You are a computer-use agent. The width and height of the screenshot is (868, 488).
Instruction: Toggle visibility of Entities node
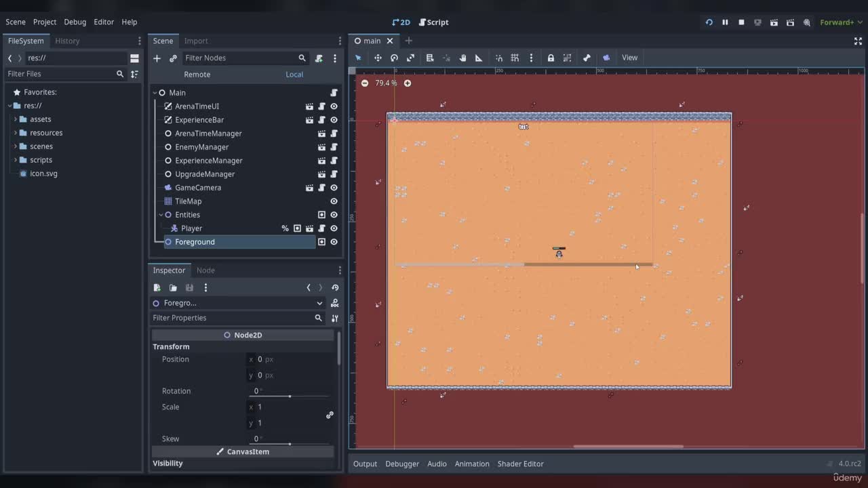coord(334,215)
